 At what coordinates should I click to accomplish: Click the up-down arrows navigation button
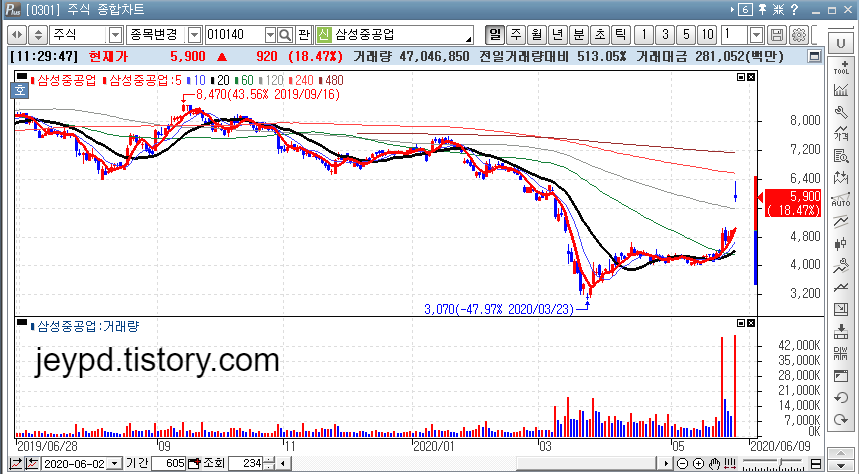point(37,35)
